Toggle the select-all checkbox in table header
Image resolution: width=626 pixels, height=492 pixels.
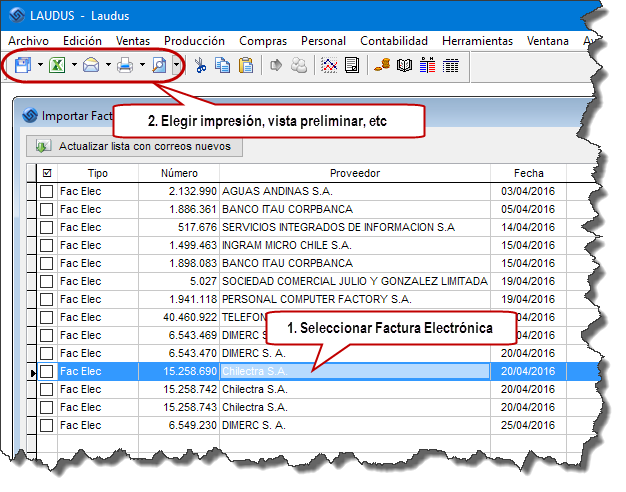coord(47,173)
